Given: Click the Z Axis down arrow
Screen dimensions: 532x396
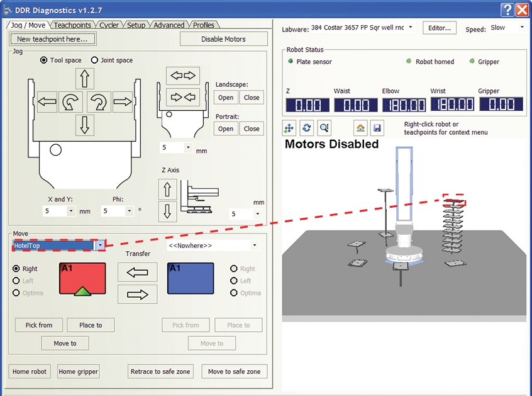Looking at the screenshot, I should click(167, 211).
